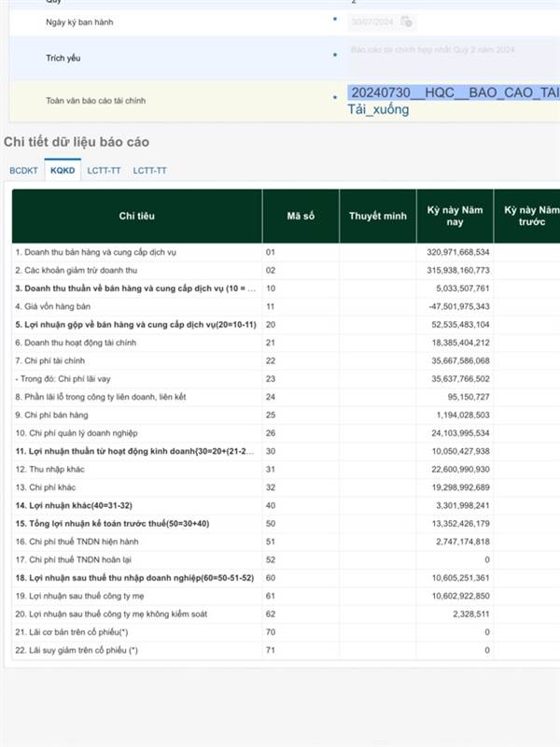
Task: Select row 15. Tổng lợi nhuận kế toán trước thuế
Action: tap(286, 524)
